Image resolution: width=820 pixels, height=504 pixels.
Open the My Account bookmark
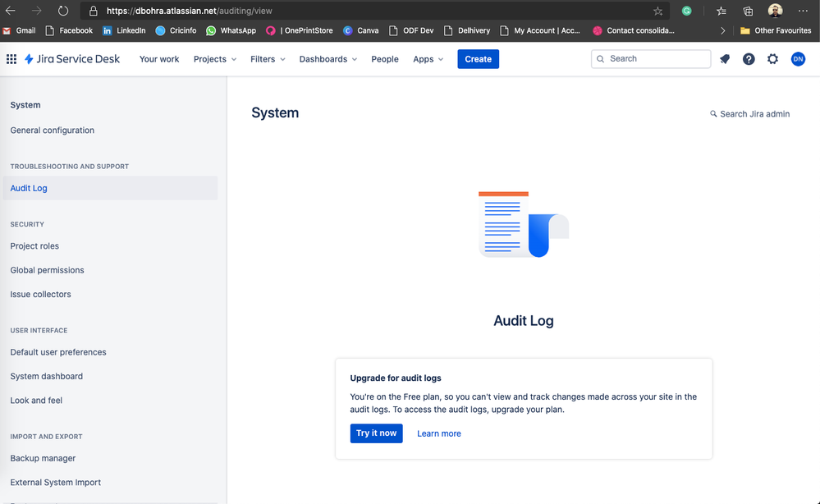pos(540,30)
